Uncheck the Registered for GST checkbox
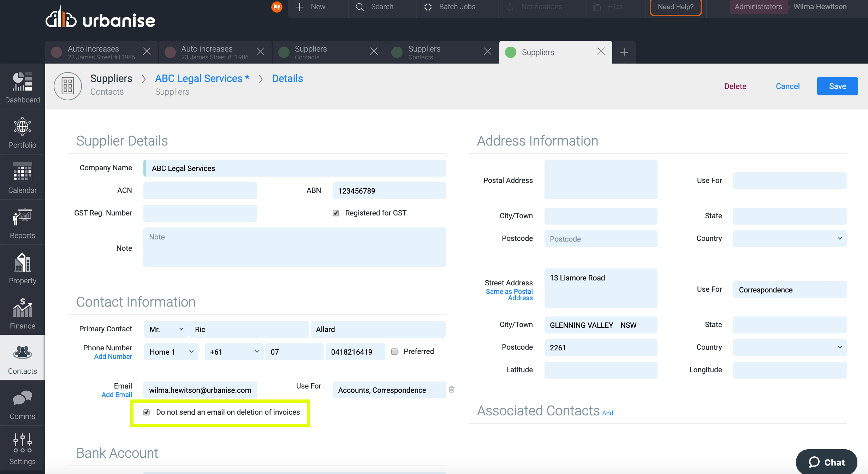Image resolution: width=868 pixels, height=474 pixels. 335,213
